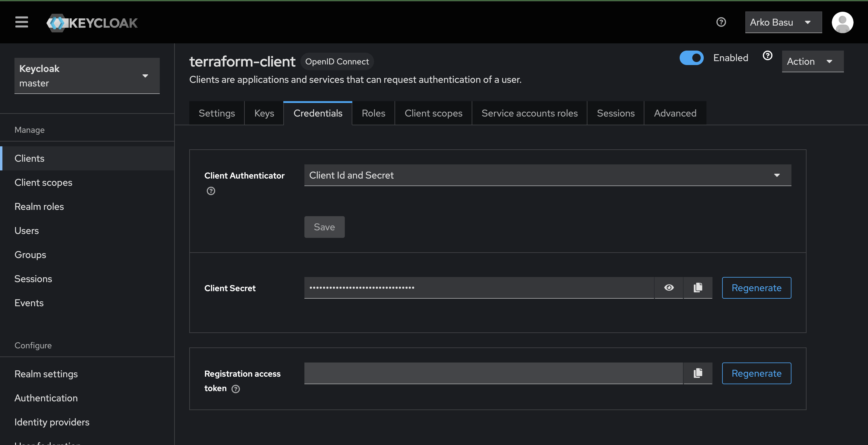Image resolution: width=868 pixels, height=445 pixels.
Task: Copy the client secret using copy icon
Action: [x=698, y=288]
